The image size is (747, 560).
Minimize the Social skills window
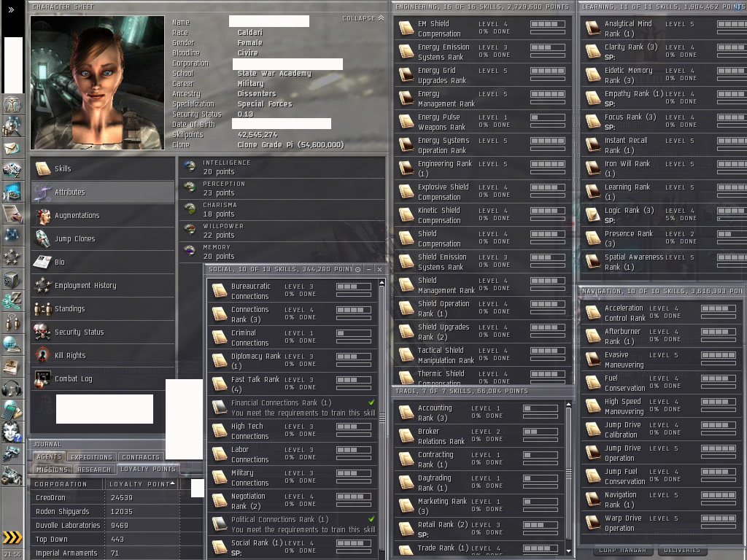pyautogui.click(x=368, y=269)
